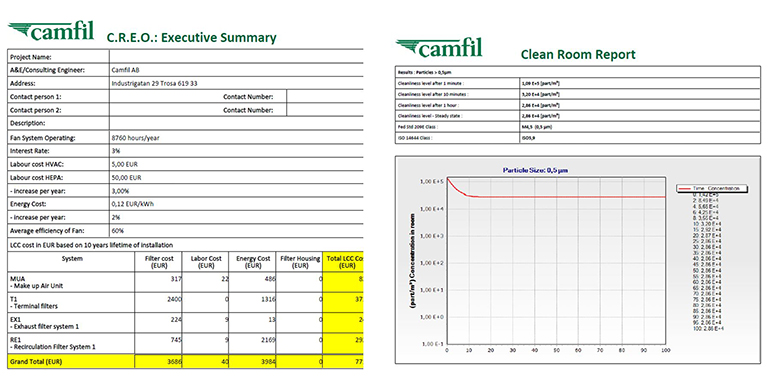
Task: Click 'Cleanliness level after 1 hour' label
Action: (429, 105)
